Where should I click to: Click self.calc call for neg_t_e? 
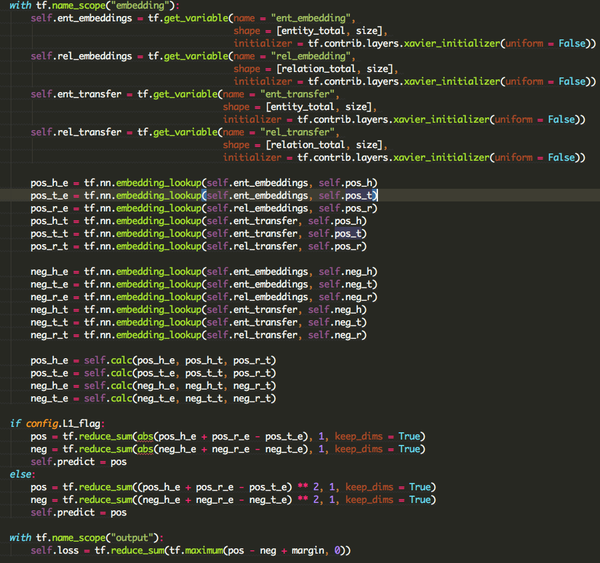(x=180, y=398)
